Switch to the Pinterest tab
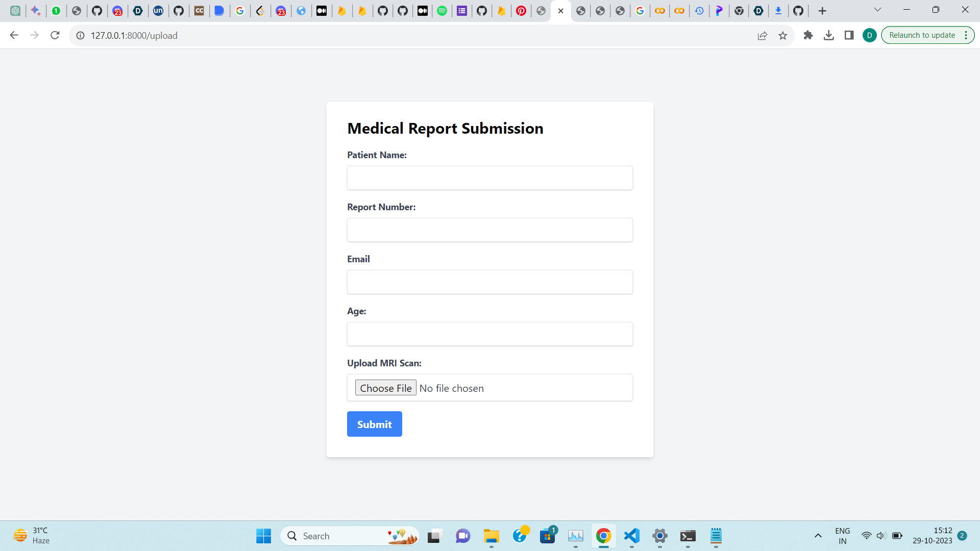 (521, 11)
